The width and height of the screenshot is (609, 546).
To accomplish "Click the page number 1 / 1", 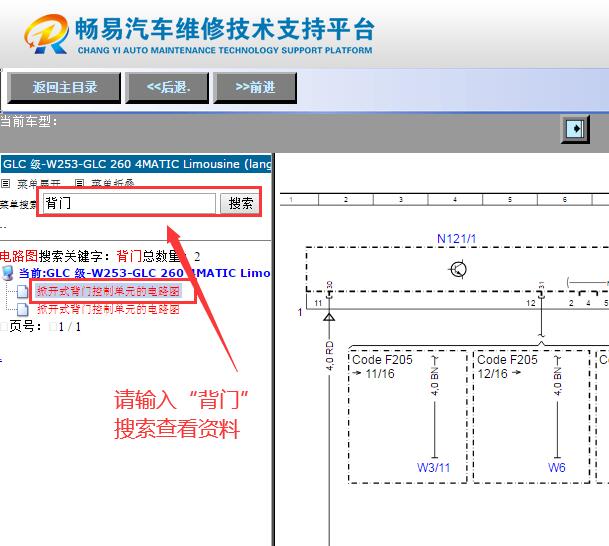I will 70,327.
